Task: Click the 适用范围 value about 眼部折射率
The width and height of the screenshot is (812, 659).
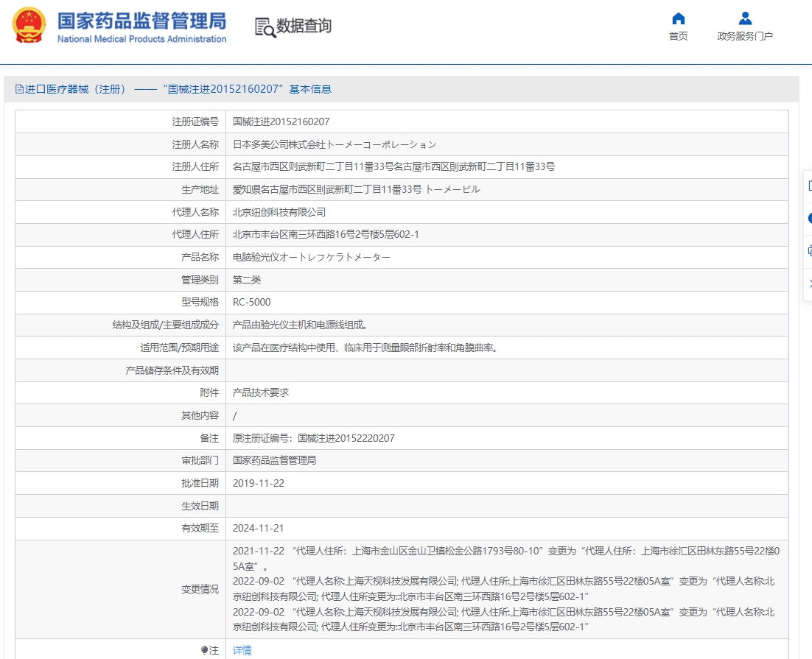Action: click(365, 348)
